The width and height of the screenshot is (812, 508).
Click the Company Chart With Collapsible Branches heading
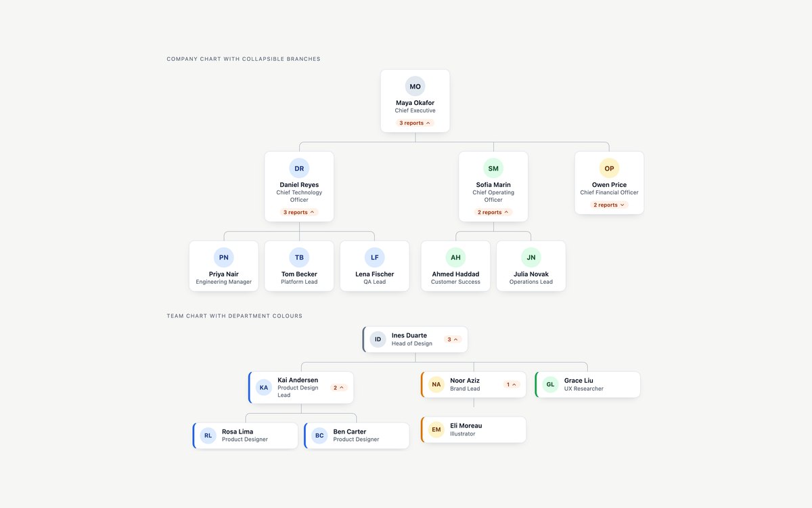click(244, 59)
